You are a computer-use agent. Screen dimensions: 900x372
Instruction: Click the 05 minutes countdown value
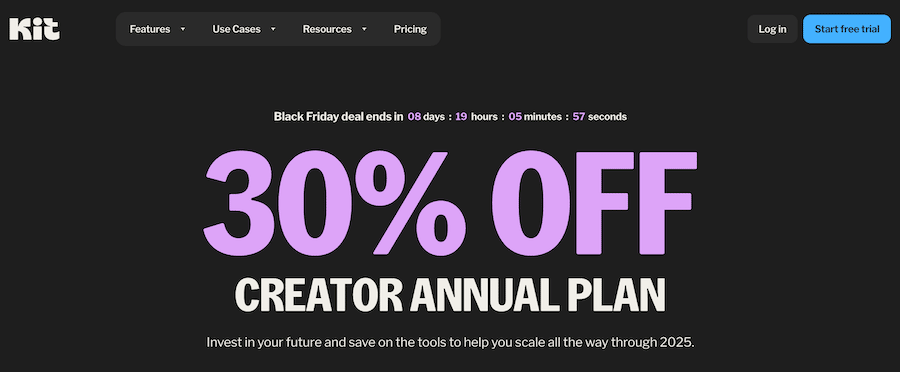[535, 117]
